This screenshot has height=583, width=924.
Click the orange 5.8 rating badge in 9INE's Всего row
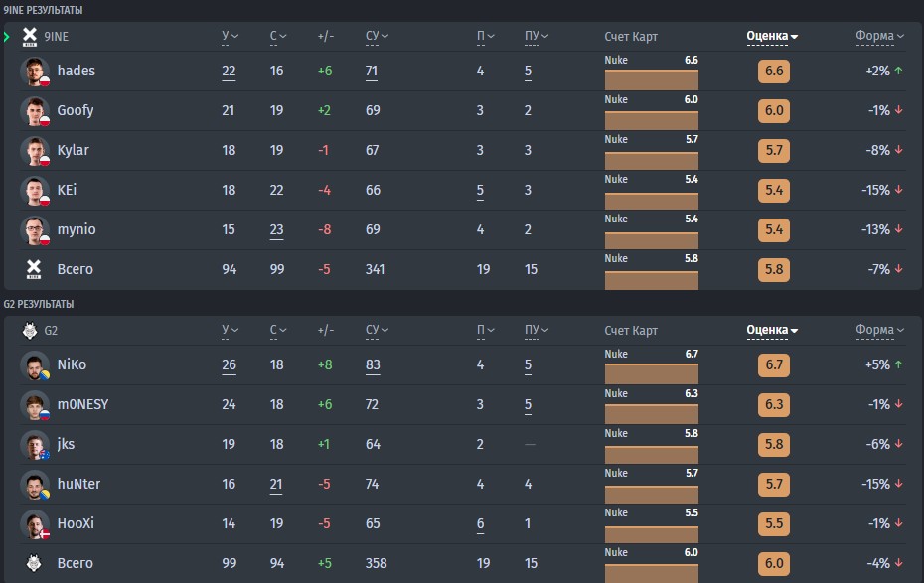point(774,269)
